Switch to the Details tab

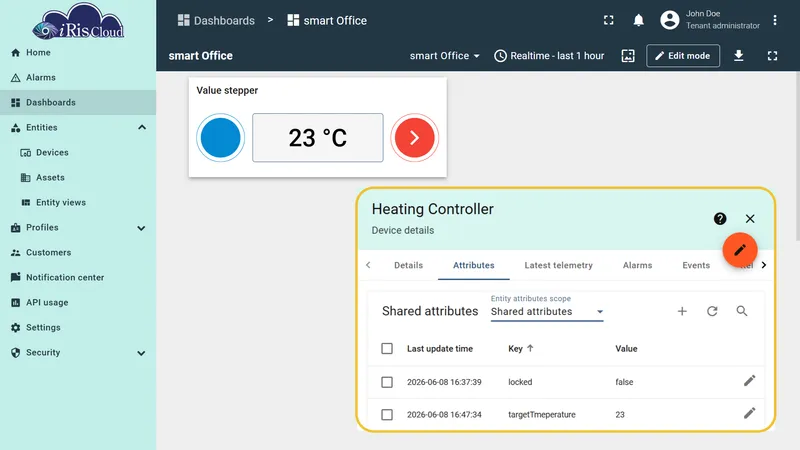408,265
